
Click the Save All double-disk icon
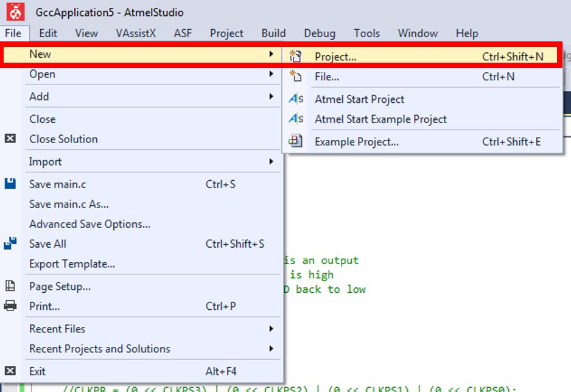coord(10,243)
